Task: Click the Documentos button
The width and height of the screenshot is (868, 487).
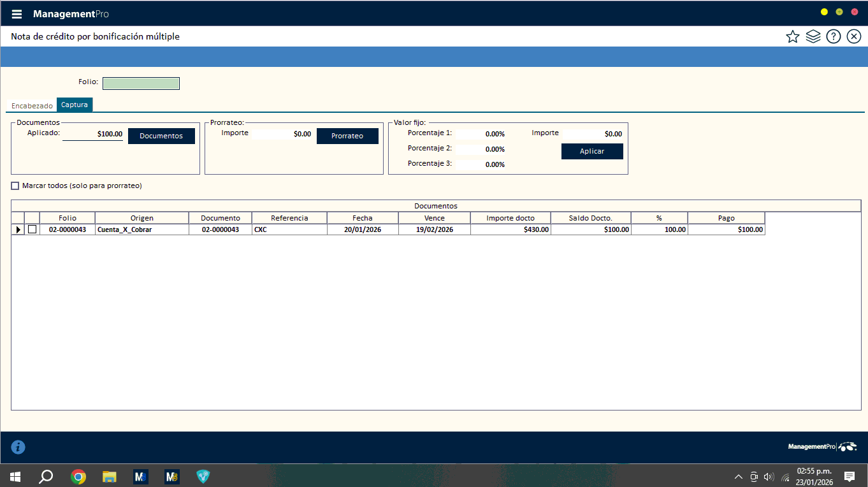Action: pos(161,136)
